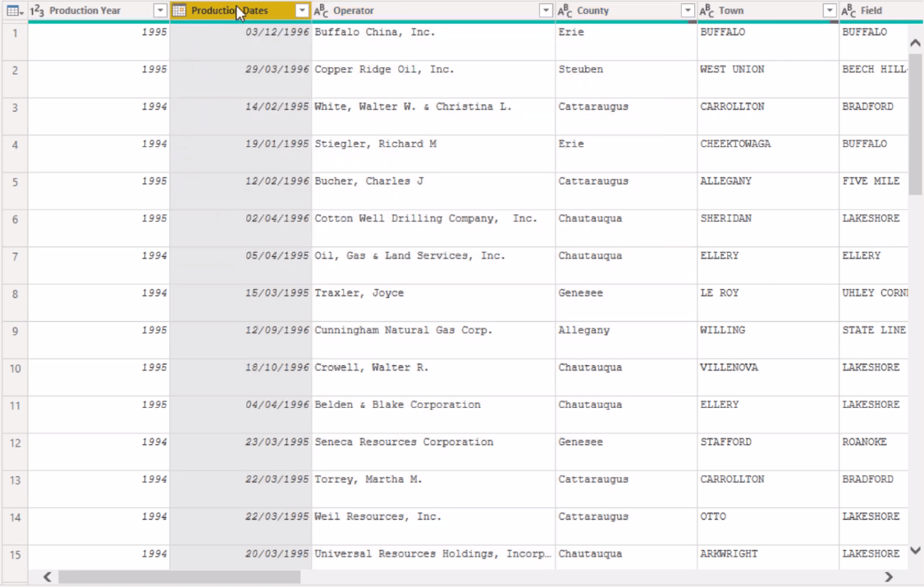Click the horizontal scrollbar left arrow
The width and height of the screenshot is (924, 587).
47,577
